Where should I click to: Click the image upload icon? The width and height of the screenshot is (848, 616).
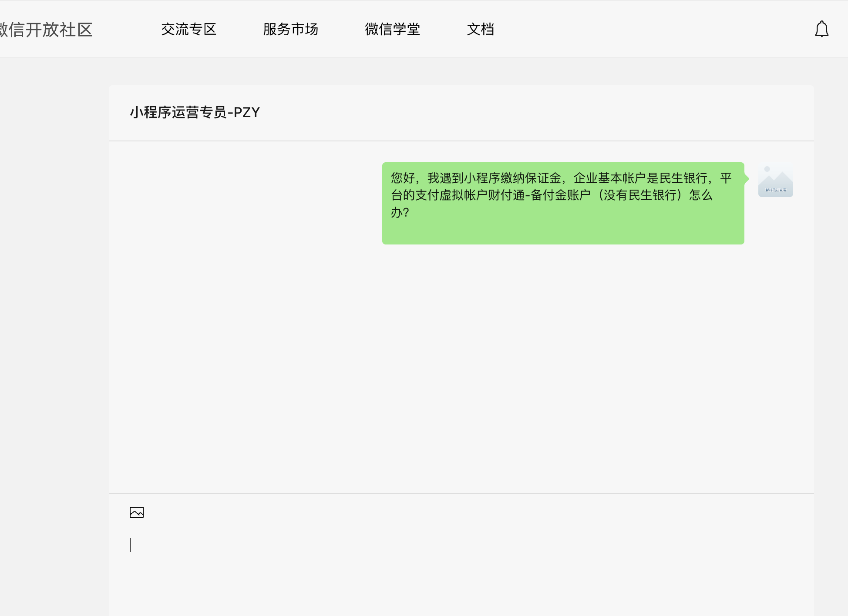click(x=137, y=512)
